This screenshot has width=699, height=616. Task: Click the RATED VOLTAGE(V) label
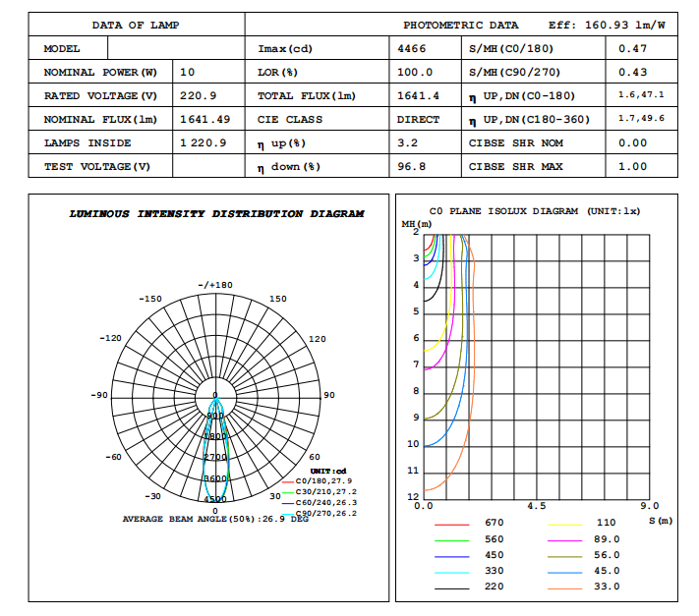pos(100,95)
